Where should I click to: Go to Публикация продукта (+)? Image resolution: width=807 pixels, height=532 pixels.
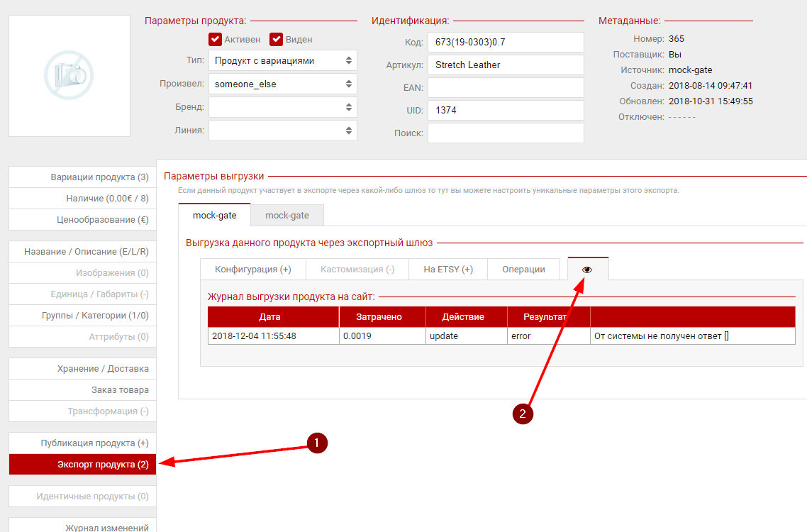(82, 443)
